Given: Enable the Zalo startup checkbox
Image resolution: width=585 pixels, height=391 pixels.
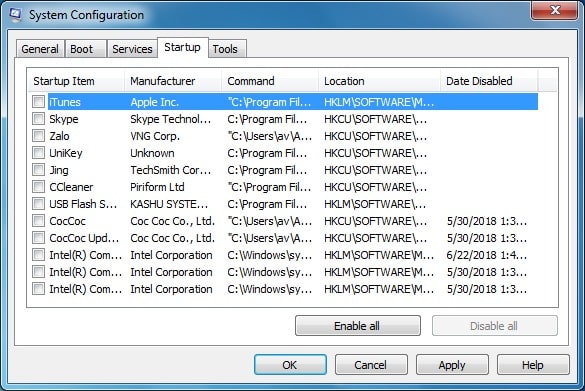Looking at the screenshot, I should [38, 135].
